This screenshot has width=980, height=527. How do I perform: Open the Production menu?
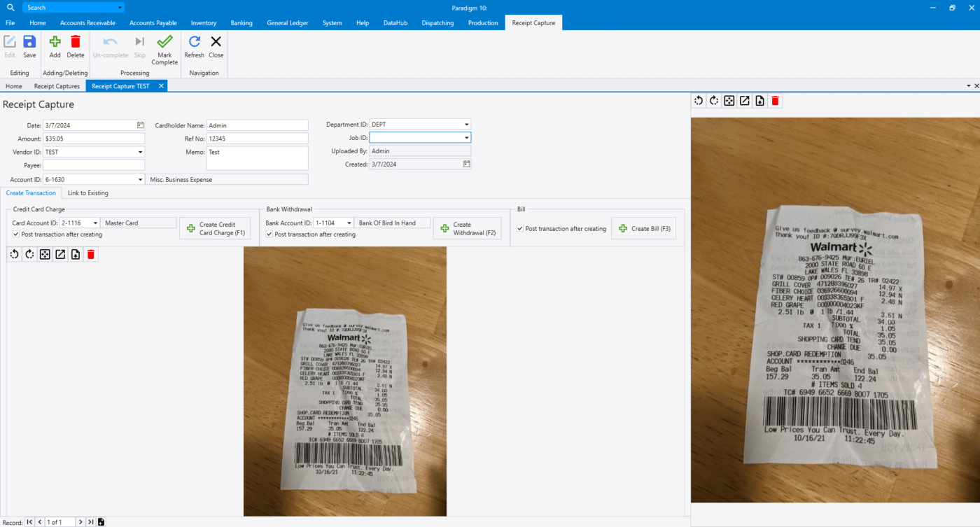click(x=483, y=23)
